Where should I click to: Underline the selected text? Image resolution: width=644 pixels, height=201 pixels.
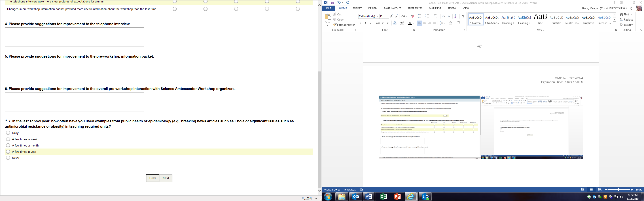click(370, 23)
